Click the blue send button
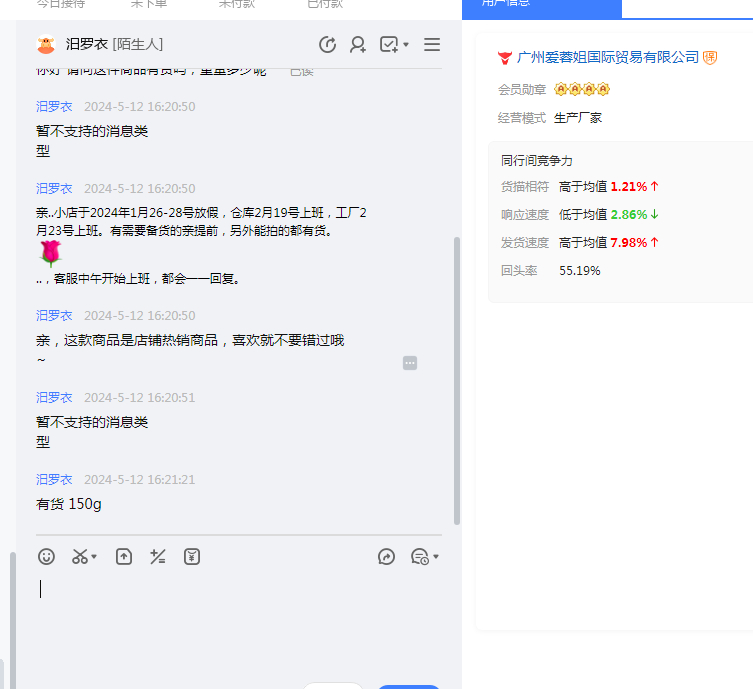The height and width of the screenshot is (689, 753). coord(408,686)
